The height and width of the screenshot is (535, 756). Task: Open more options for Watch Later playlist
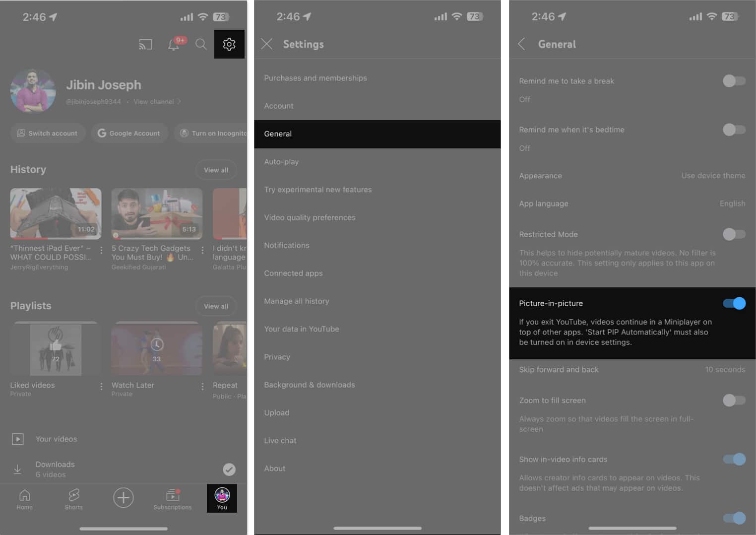[x=202, y=386]
